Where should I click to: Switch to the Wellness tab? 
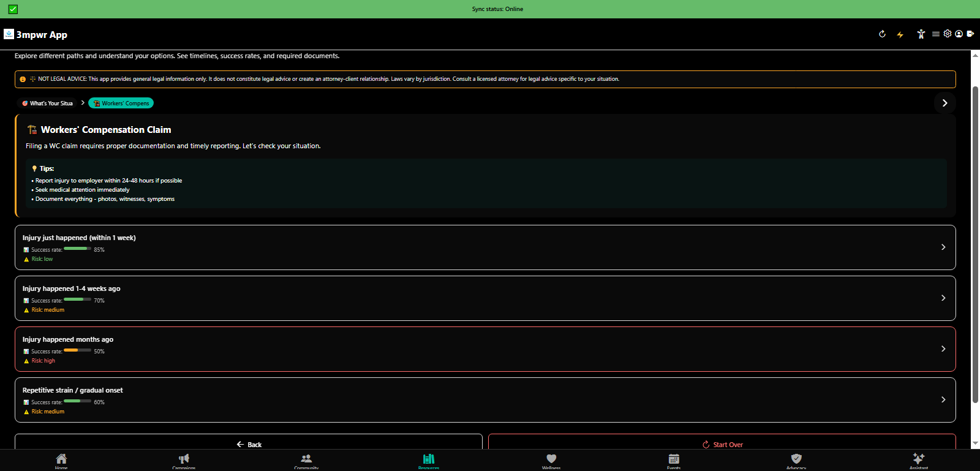[551, 460]
